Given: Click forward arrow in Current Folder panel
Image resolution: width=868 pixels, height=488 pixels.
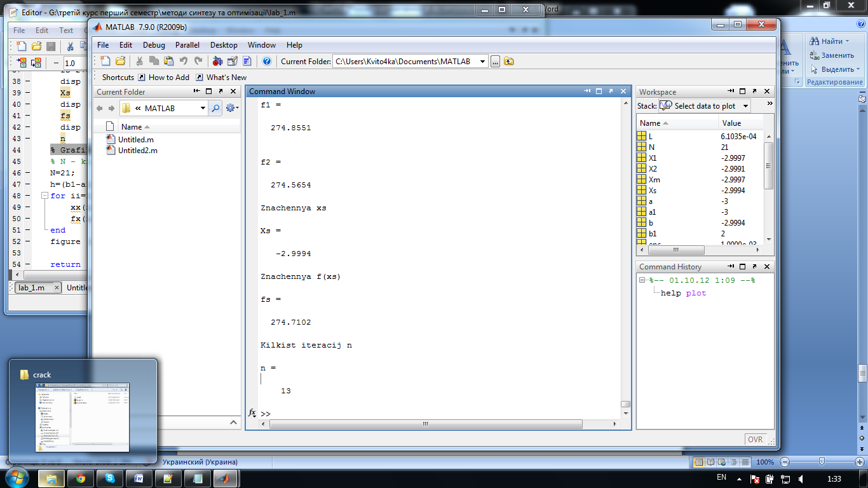Looking at the screenshot, I should click(111, 108).
